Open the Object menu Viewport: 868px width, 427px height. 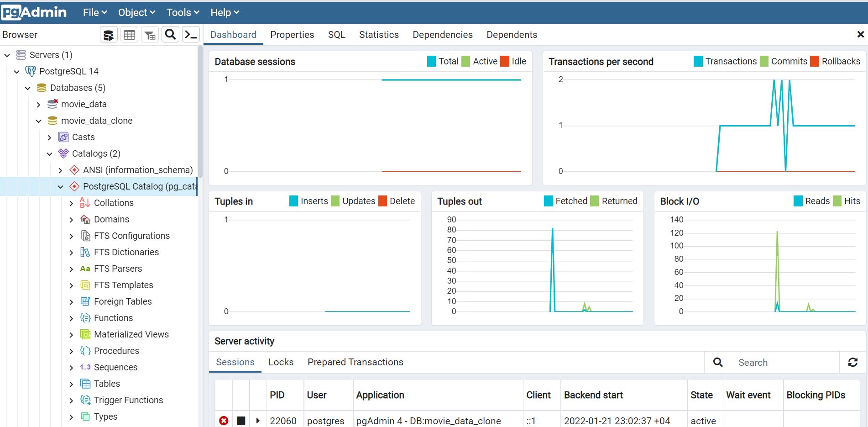[x=137, y=12]
